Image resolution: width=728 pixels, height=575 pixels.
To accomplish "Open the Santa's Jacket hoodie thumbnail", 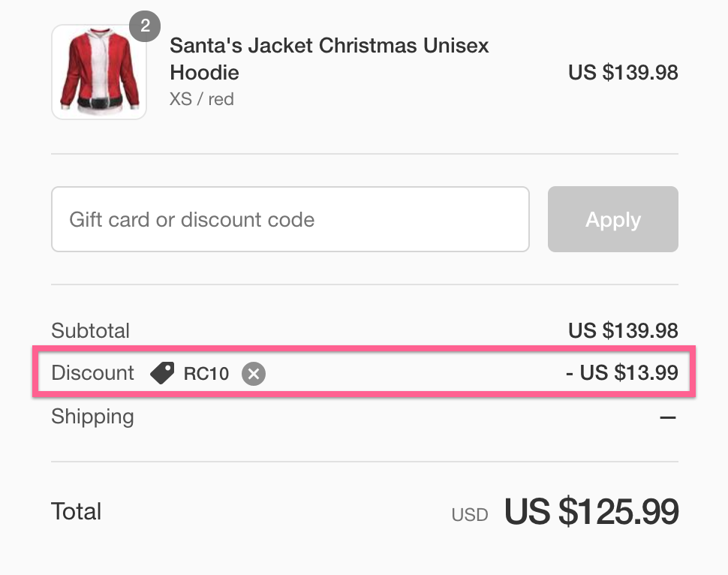I will (x=99, y=72).
